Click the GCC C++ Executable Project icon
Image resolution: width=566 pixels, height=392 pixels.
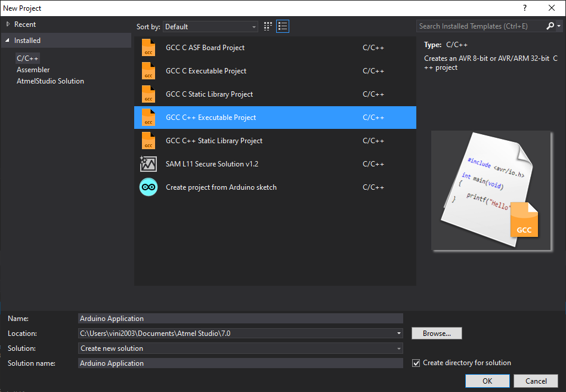pyautogui.click(x=149, y=118)
